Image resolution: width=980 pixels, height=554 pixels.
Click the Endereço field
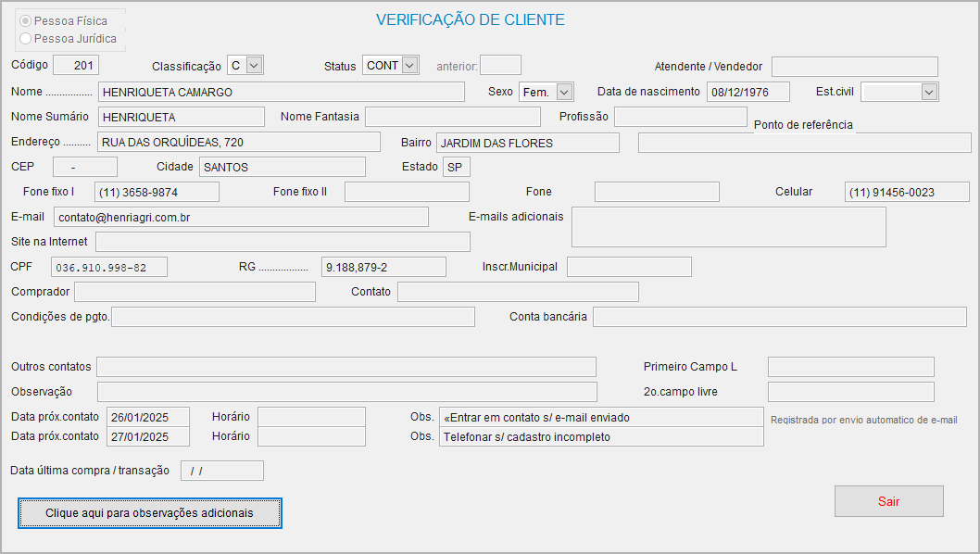[x=239, y=142]
